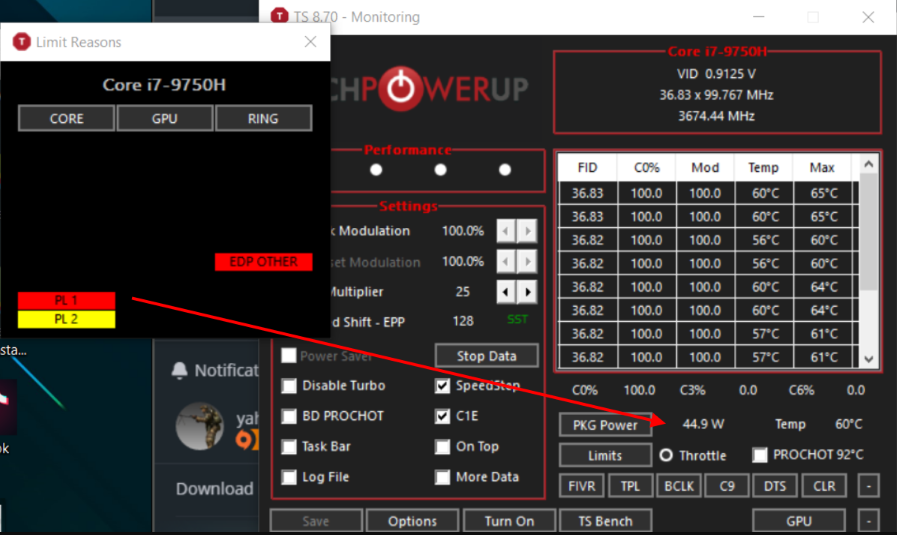The width and height of the screenshot is (897, 535).
Task: Click the FID column header
Action: 588,168
